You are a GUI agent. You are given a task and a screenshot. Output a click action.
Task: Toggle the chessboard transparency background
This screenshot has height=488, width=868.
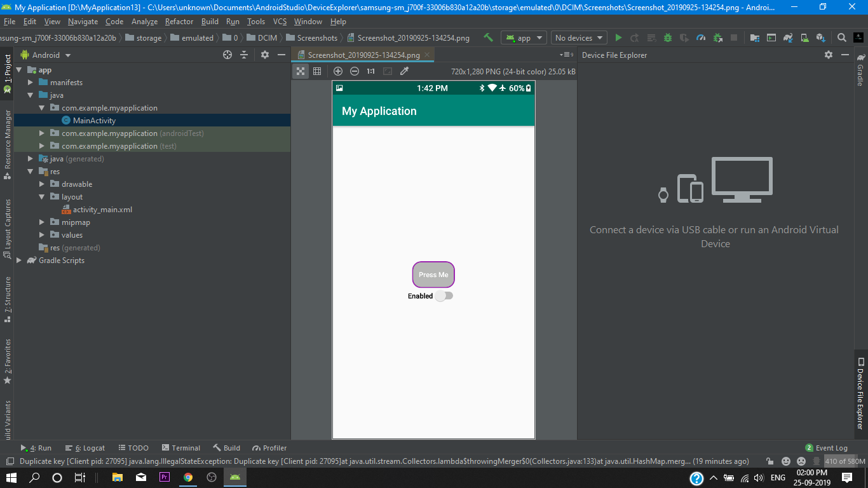(x=301, y=71)
